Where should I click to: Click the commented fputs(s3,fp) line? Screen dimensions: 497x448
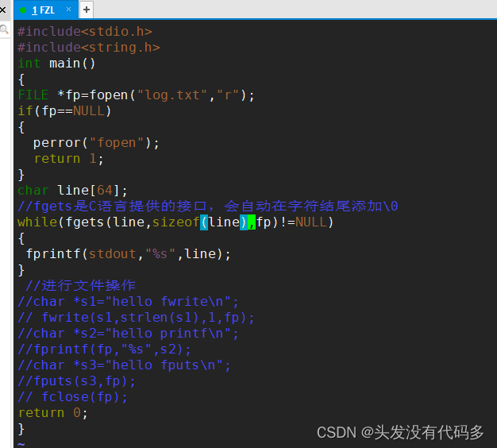click(x=77, y=380)
